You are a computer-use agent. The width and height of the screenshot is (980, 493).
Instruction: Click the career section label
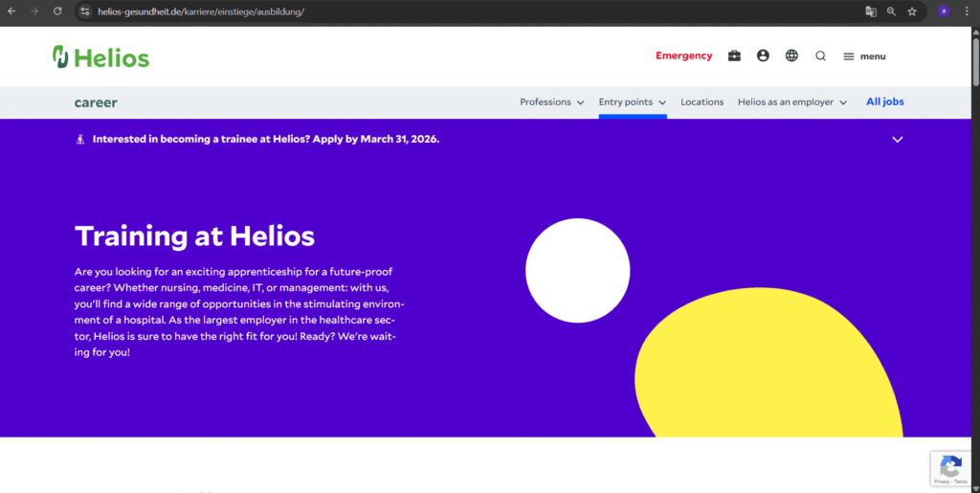click(x=96, y=102)
